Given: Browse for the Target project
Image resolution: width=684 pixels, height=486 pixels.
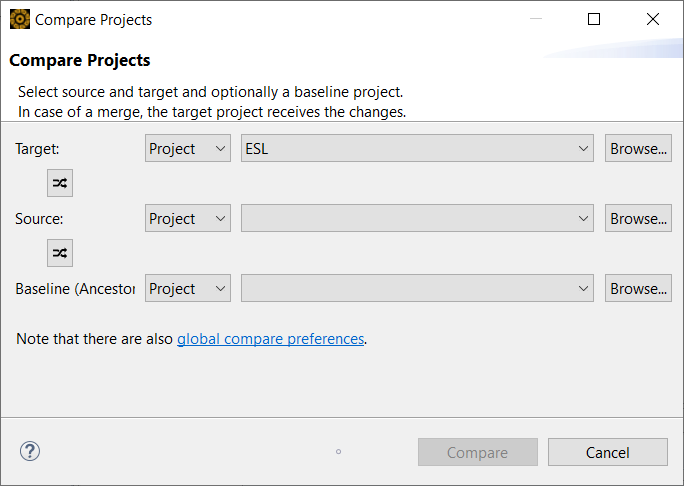Looking at the screenshot, I should pos(638,149).
